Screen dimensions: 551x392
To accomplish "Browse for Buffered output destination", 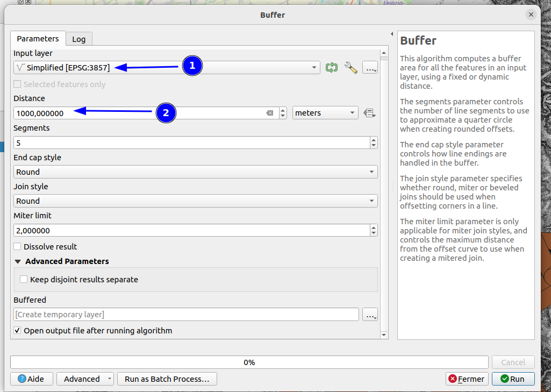I will pos(370,315).
